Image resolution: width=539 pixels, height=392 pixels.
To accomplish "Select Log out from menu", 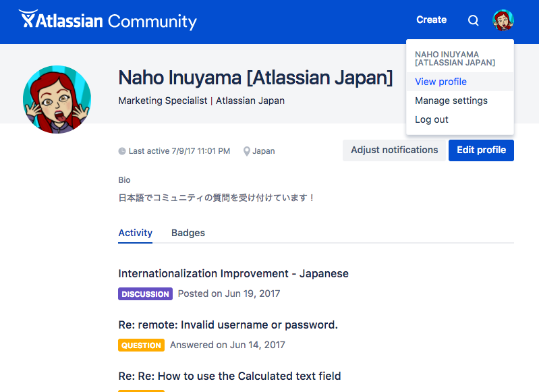I will click(460, 119).
